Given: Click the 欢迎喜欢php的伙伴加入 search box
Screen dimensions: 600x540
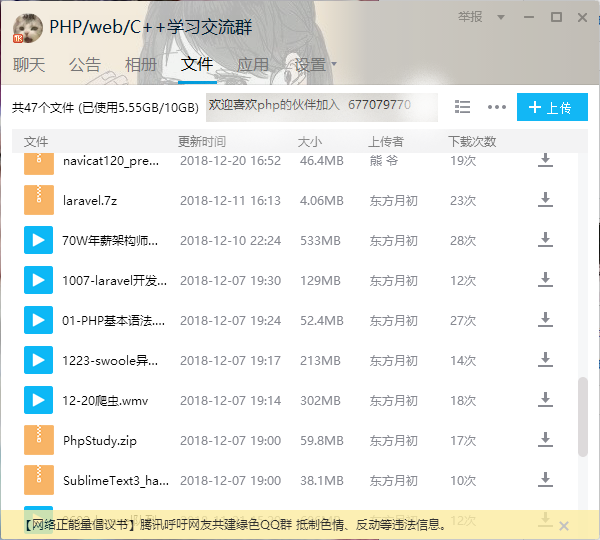Looking at the screenshot, I should click(x=321, y=107).
